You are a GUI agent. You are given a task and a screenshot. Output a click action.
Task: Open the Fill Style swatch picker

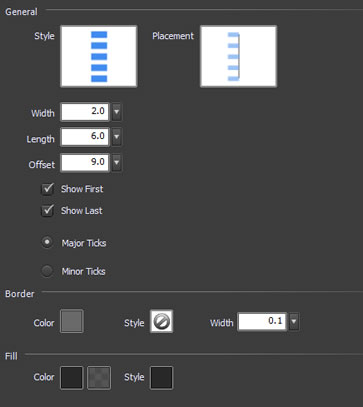click(162, 378)
